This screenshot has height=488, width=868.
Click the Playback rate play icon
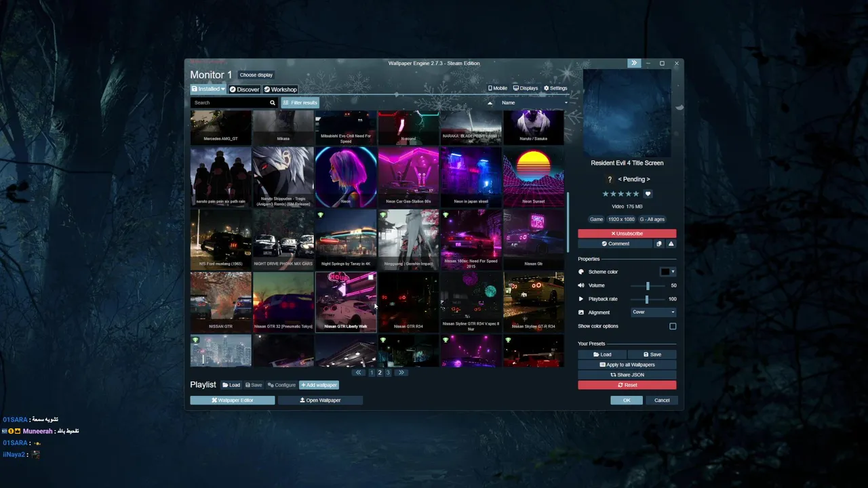point(581,299)
